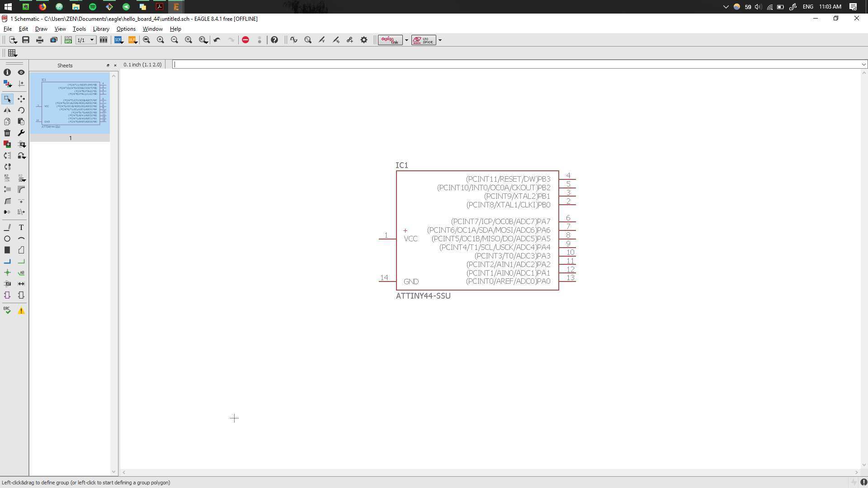The height and width of the screenshot is (488, 868).
Task: Click the LTC Spice button
Action: click(424, 40)
